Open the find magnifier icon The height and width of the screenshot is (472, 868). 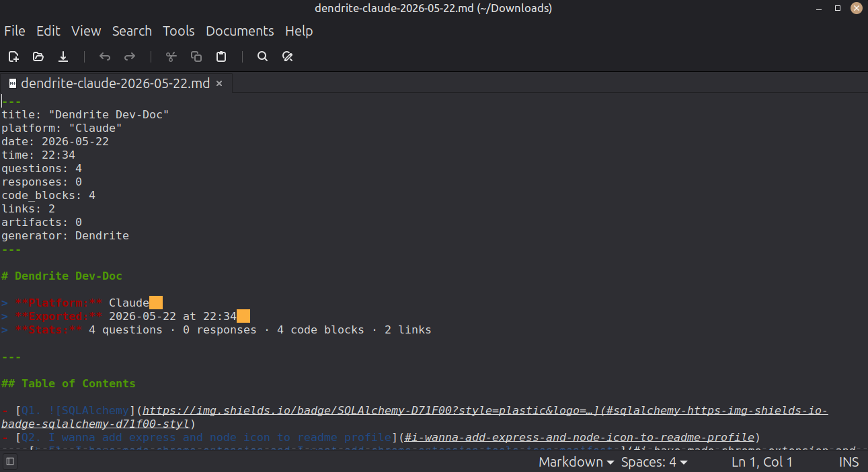tap(263, 56)
